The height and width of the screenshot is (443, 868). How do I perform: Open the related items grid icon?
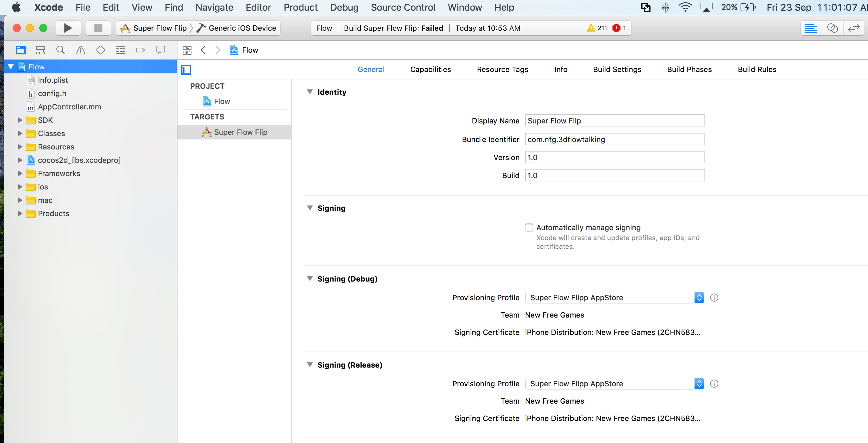(x=187, y=50)
